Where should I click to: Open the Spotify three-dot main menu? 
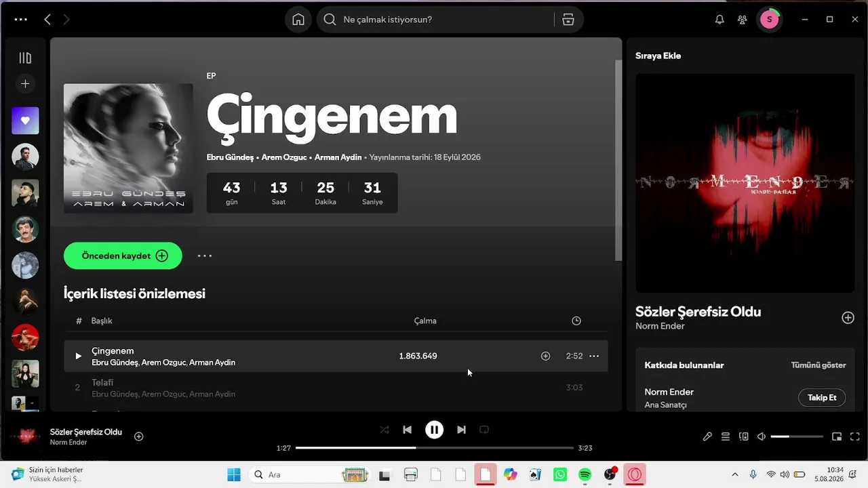click(x=21, y=20)
